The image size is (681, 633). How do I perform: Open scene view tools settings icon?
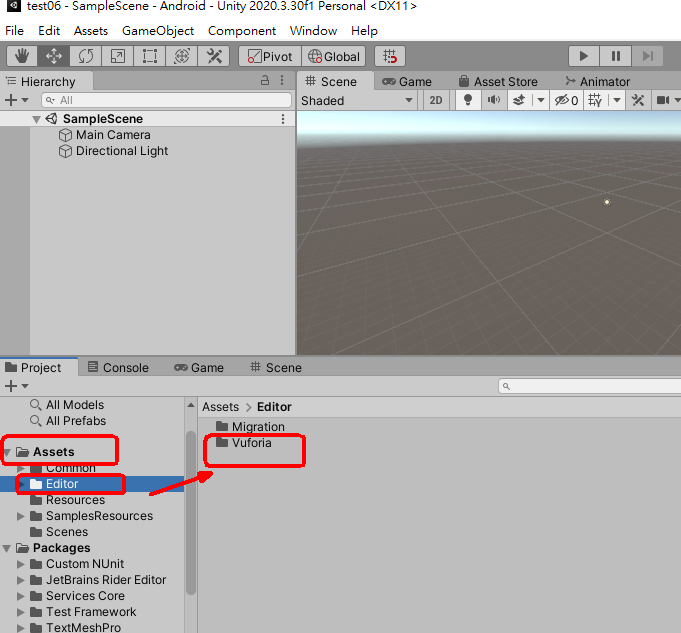coord(638,101)
